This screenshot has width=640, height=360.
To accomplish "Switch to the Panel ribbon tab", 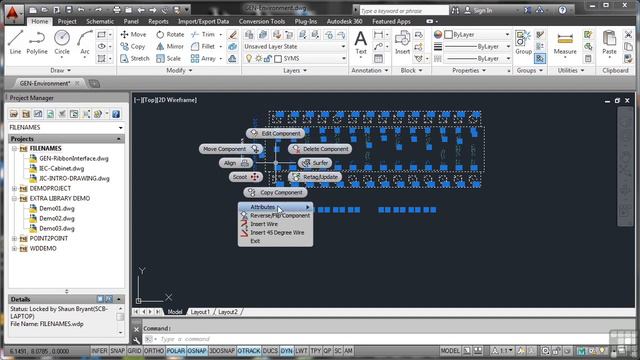I will pyautogui.click(x=131, y=21).
